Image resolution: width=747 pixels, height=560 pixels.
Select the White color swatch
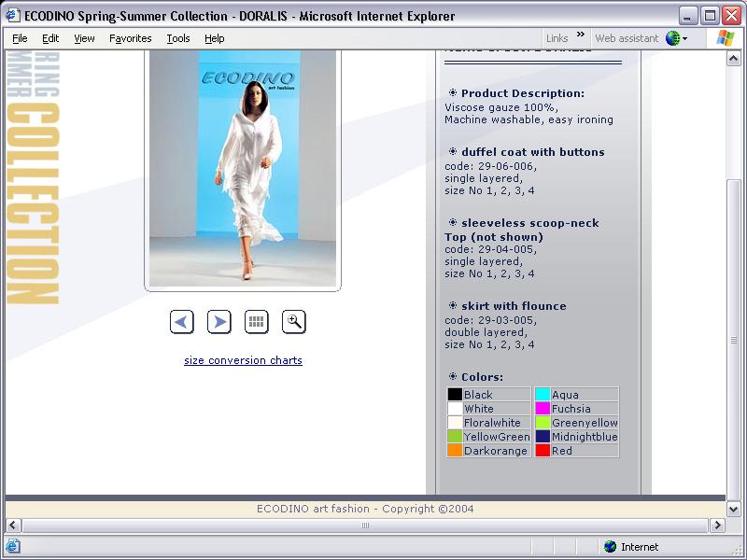455,409
